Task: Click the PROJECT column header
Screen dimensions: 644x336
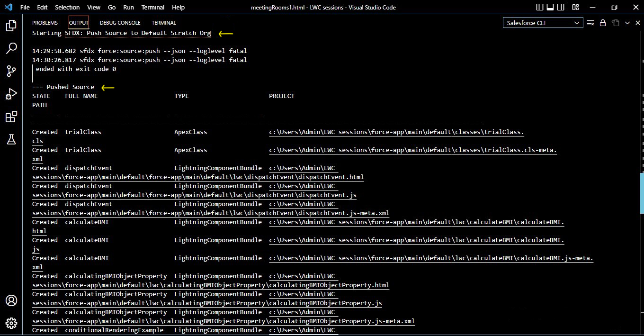Action: 282,96
